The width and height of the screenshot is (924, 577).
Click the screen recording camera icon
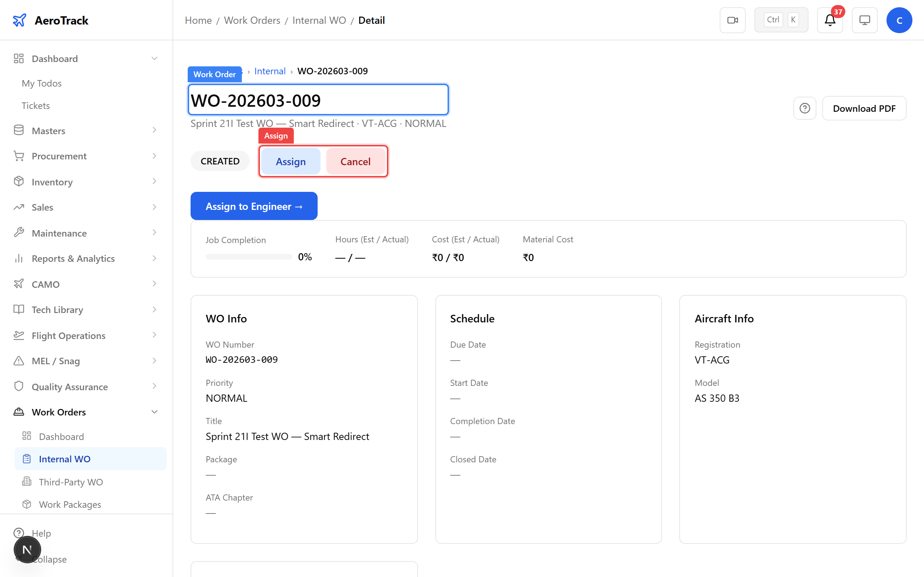click(x=732, y=20)
